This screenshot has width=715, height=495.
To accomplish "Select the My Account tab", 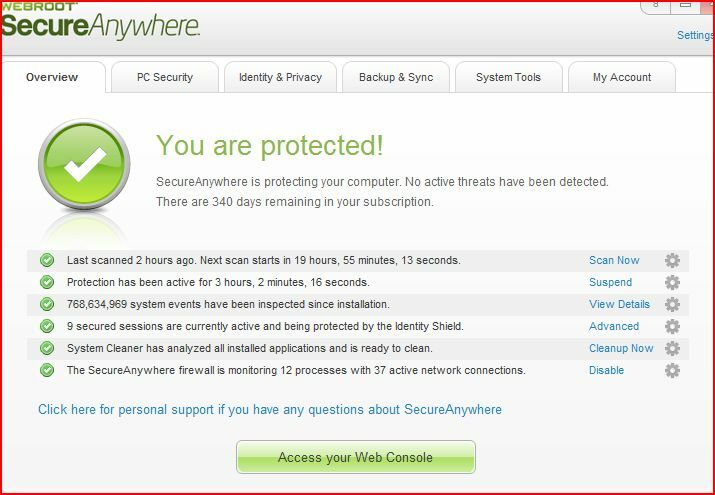I will 622,77.
